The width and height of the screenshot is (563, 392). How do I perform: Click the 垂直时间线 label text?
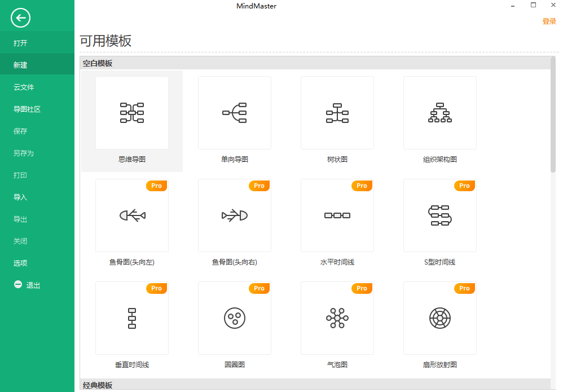(x=132, y=365)
